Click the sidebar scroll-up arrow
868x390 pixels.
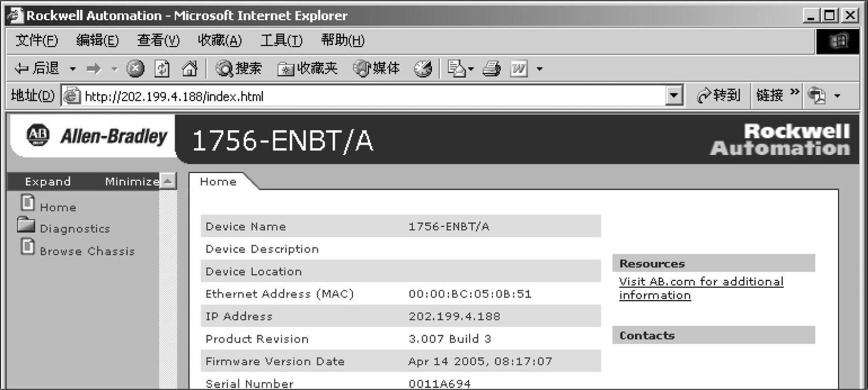(168, 181)
